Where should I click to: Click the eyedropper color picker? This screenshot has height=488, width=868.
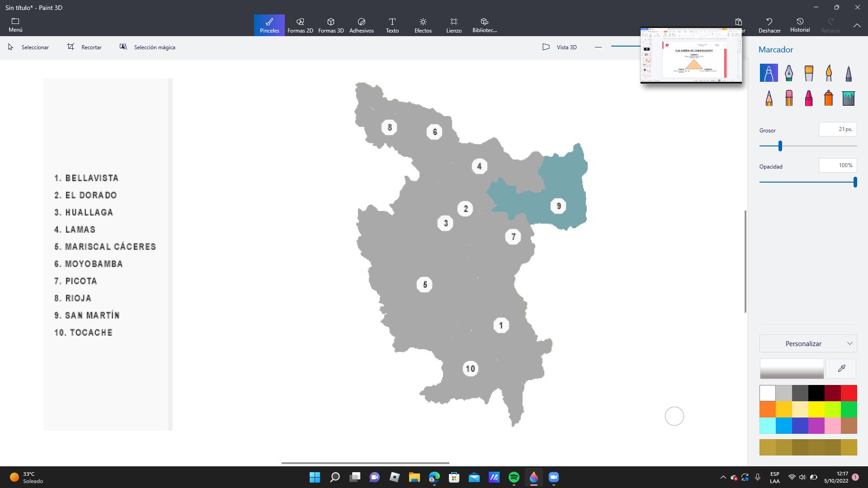pyautogui.click(x=841, y=369)
